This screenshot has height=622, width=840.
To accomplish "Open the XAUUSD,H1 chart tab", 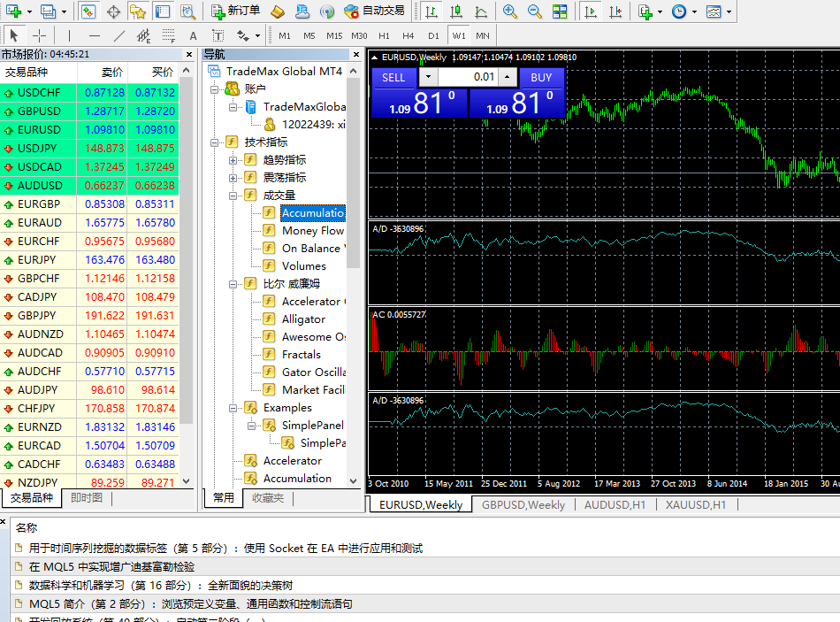I will [695, 504].
